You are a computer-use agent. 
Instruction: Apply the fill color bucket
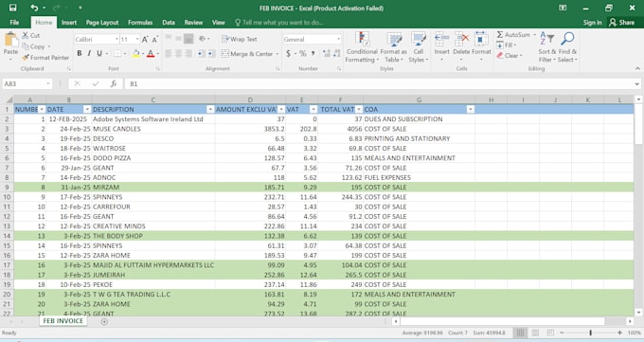pyautogui.click(x=135, y=53)
